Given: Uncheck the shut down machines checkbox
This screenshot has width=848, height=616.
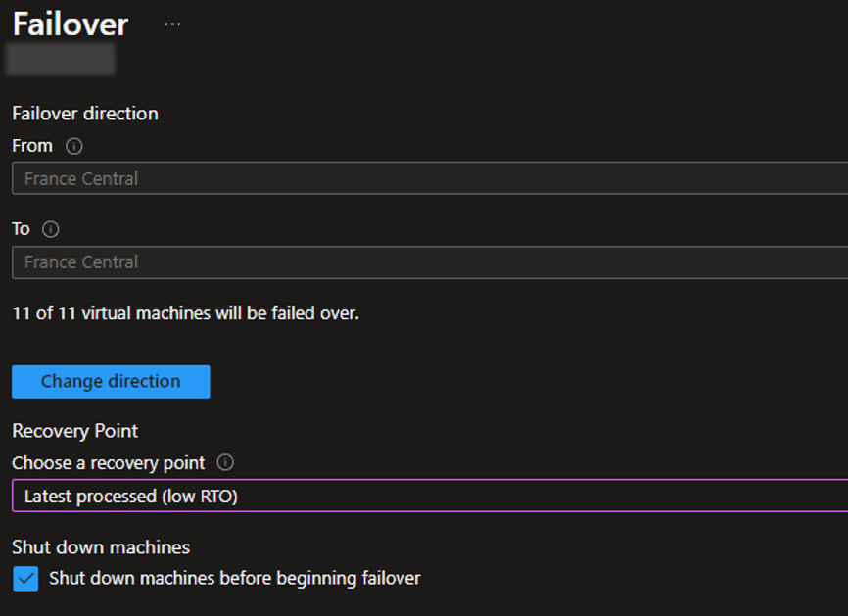Looking at the screenshot, I should pyautogui.click(x=25, y=578).
